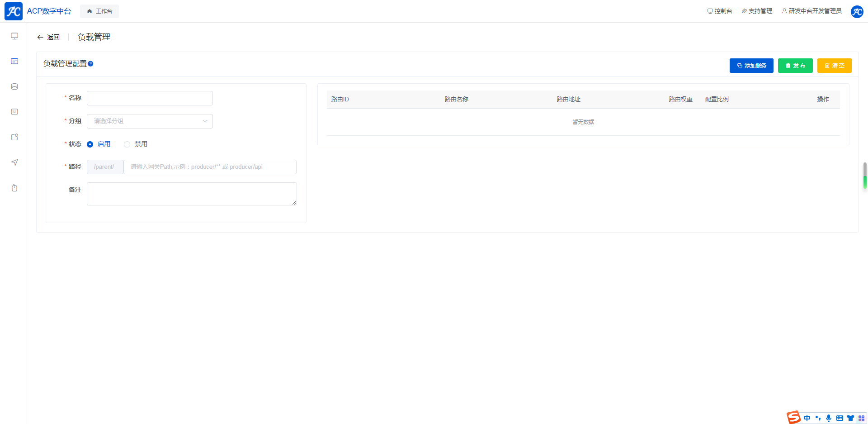Screen dimensions: 868x424
Task: Open 研发中台开发管理员 user menu
Action: tap(811, 11)
